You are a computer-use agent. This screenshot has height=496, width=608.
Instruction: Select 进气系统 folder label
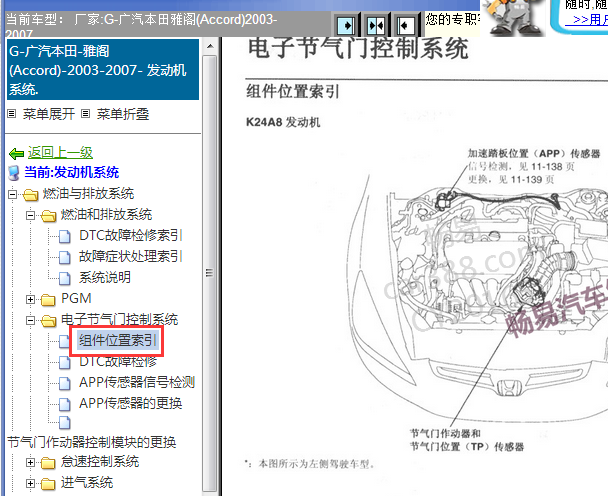point(87,483)
